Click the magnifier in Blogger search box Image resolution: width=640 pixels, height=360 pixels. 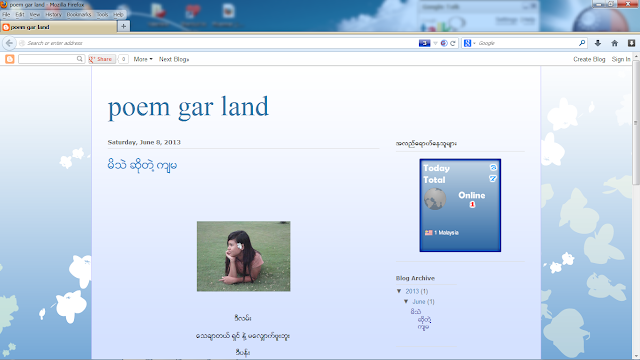[x=80, y=59]
